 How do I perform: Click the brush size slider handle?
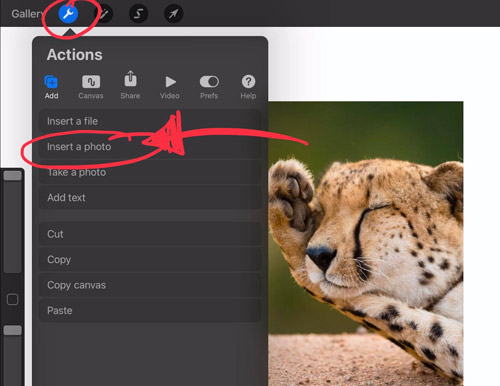pyautogui.click(x=13, y=176)
